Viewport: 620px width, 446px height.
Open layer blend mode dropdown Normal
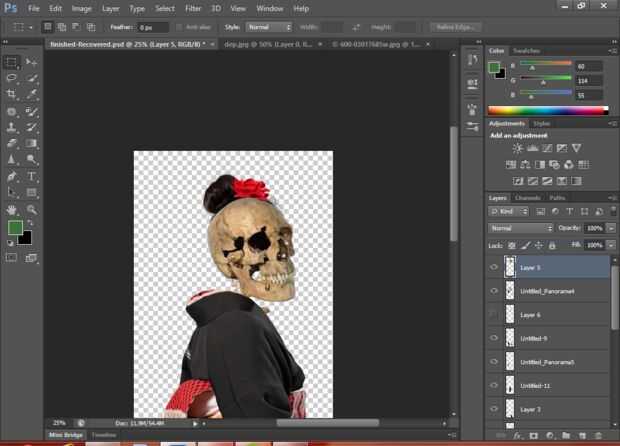520,228
